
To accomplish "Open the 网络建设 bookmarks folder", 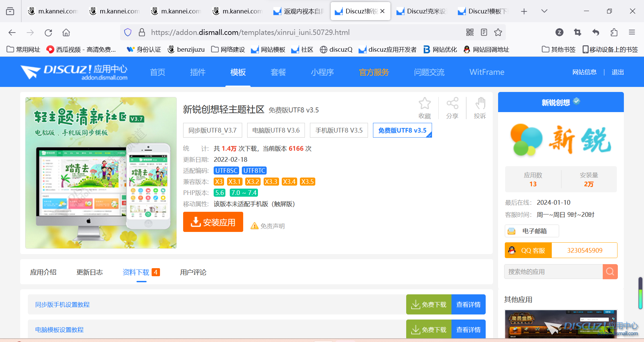I will click(x=228, y=49).
